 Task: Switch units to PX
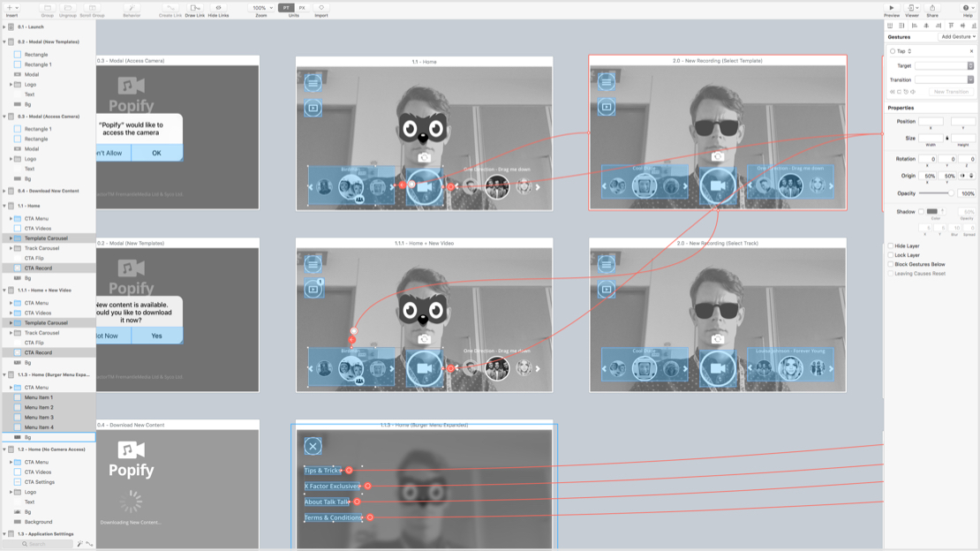[x=302, y=8]
